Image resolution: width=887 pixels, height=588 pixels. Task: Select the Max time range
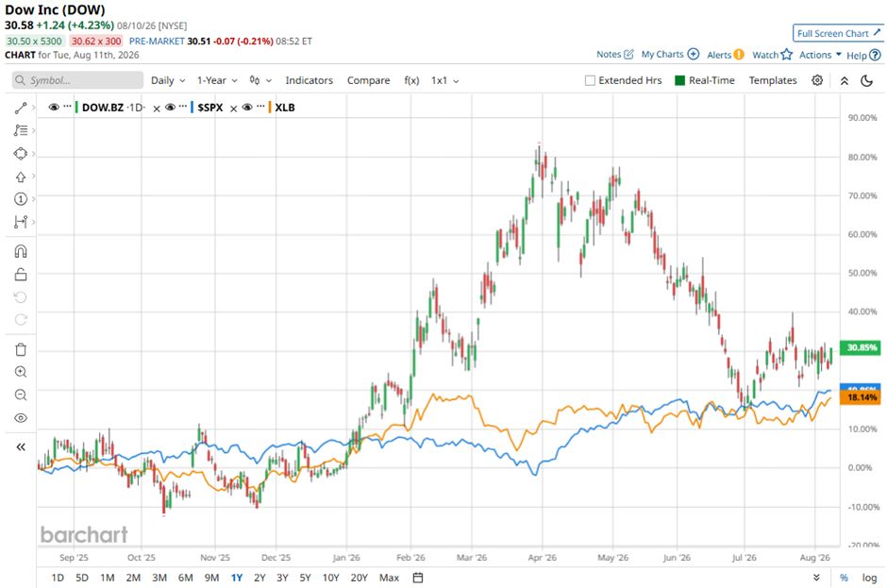pyautogui.click(x=389, y=578)
